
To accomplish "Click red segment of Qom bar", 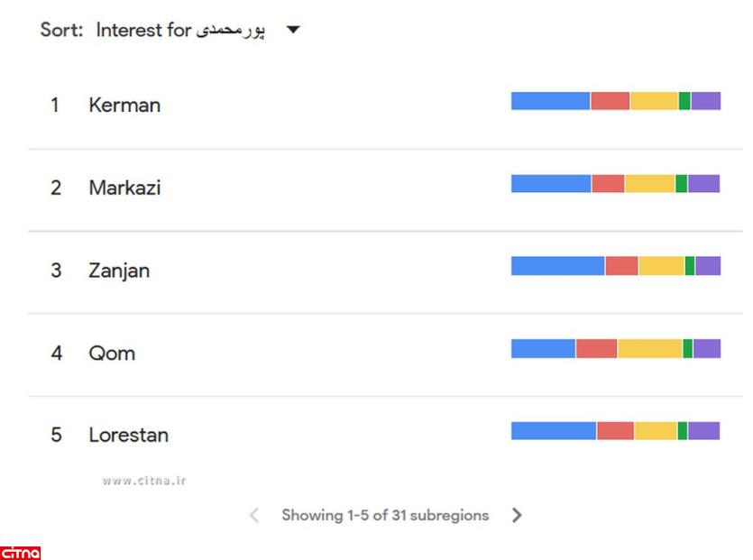I will pos(596,349).
